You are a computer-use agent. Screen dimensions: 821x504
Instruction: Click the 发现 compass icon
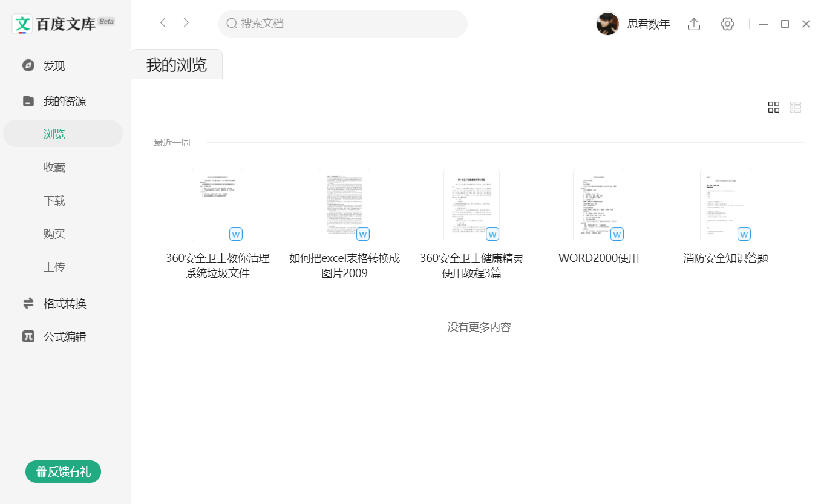tap(28, 65)
